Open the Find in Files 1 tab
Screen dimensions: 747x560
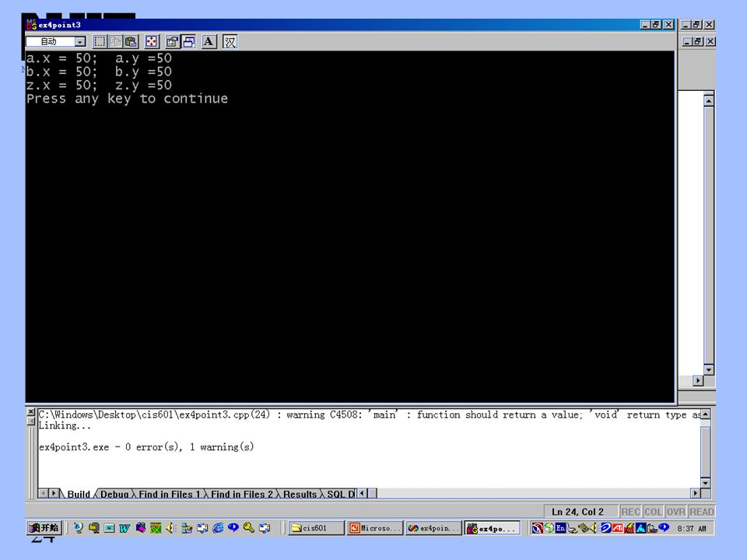(169, 494)
